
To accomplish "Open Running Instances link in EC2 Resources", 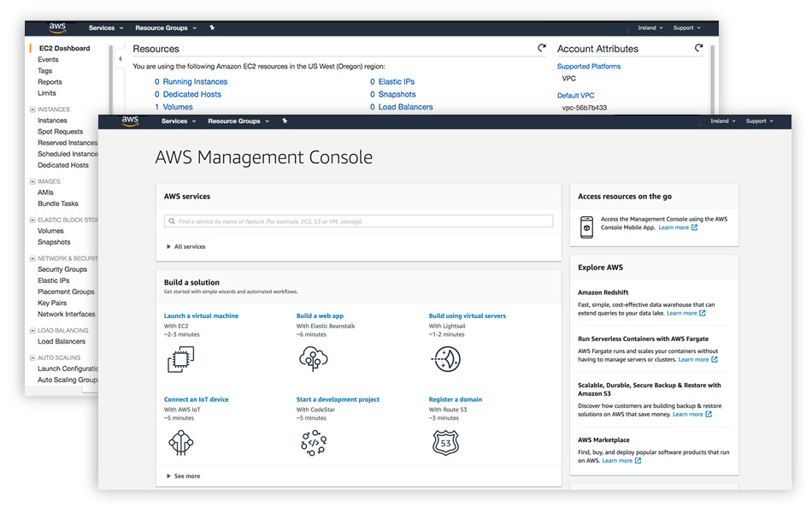I will [x=195, y=82].
